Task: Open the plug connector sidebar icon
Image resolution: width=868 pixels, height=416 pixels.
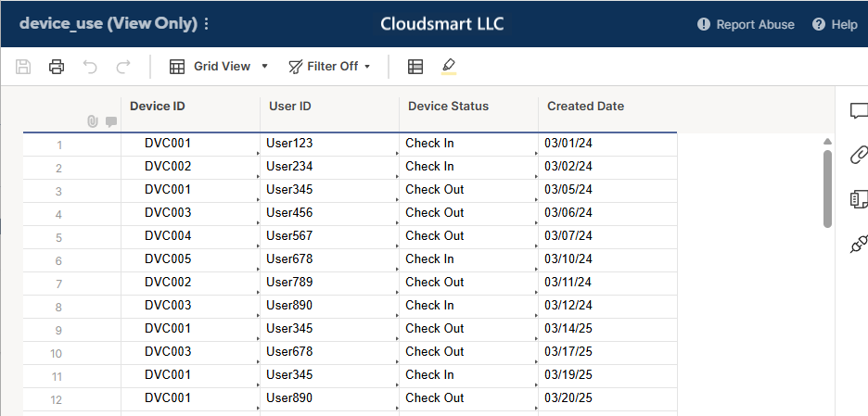Action: click(859, 244)
